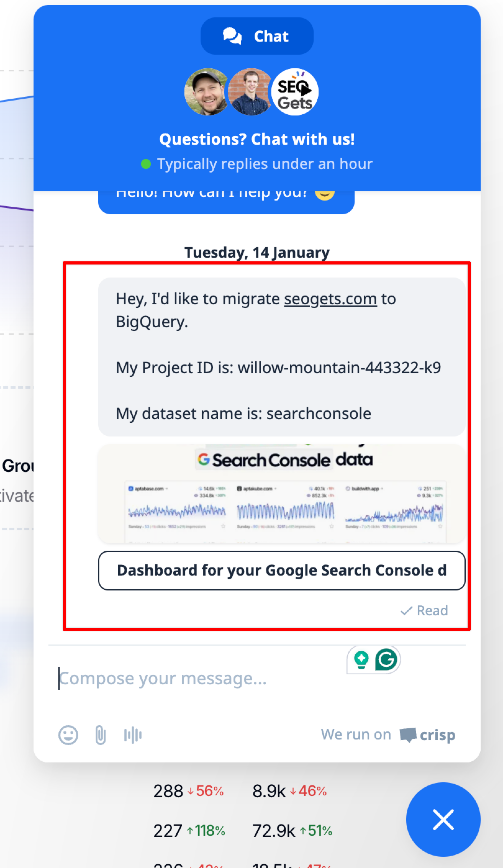Open the seogets.com link in the message
The width and height of the screenshot is (503, 868).
tap(330, 299)
